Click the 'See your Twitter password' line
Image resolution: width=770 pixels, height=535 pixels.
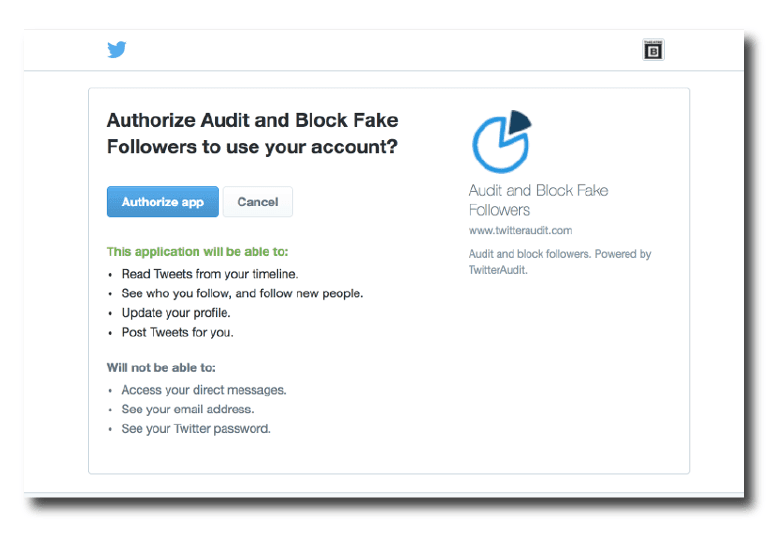click(196, 429)
